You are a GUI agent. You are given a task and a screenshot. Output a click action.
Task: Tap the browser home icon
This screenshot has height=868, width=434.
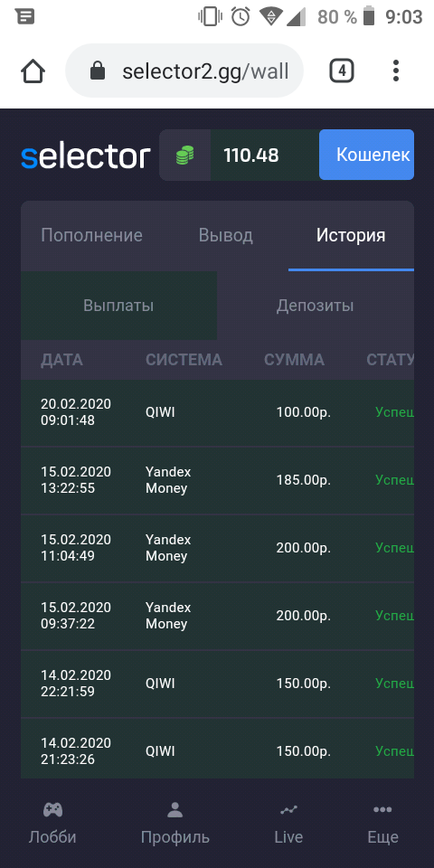33,71
